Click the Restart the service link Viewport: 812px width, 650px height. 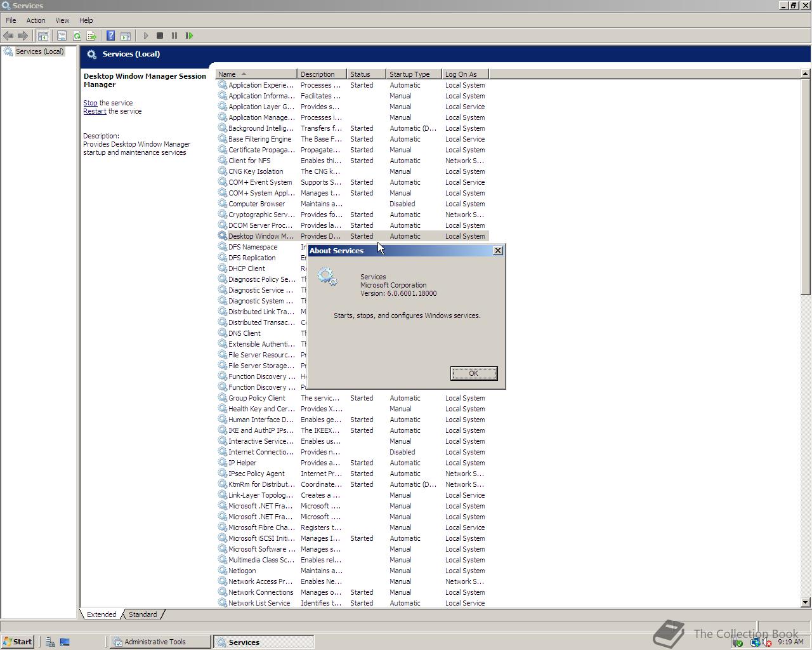point(95,111)
